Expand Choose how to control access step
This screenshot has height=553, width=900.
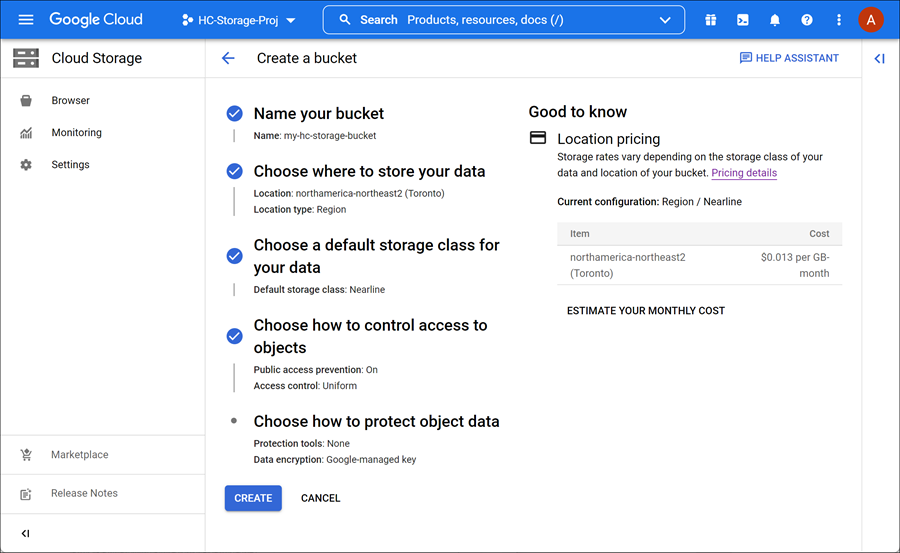click(370, 337)
